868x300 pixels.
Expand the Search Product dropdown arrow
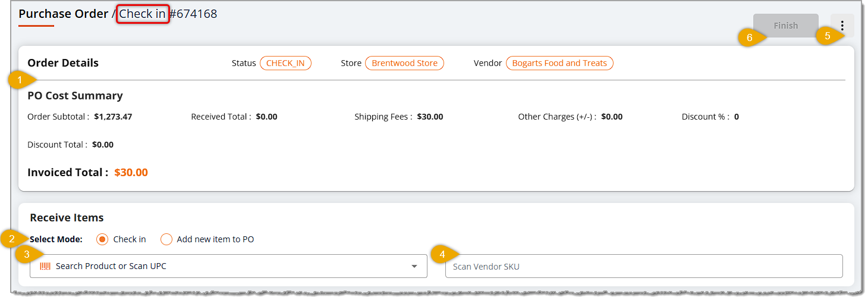pyautogui.click(x=414, y=267)
